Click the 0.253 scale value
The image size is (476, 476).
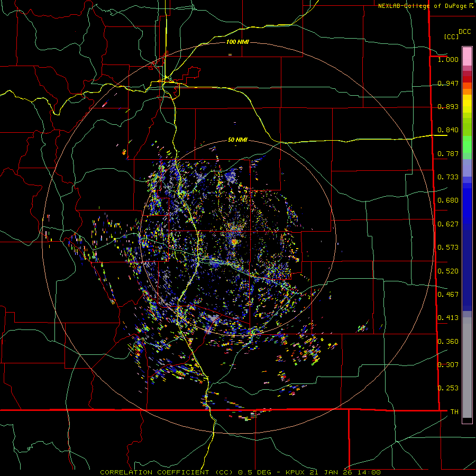tap(448, 388)
